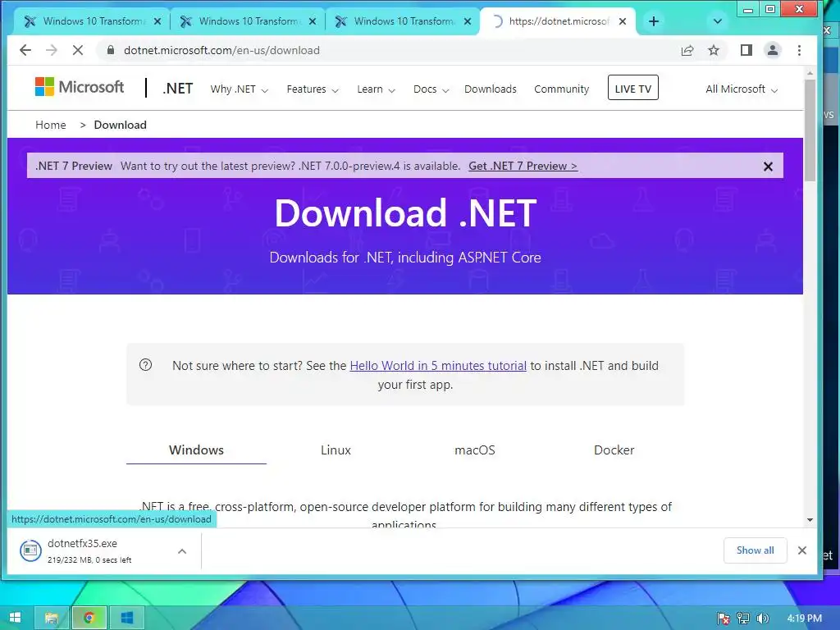Click the Microsoft logo
840x630 pixels.
[x=80, y=87]
